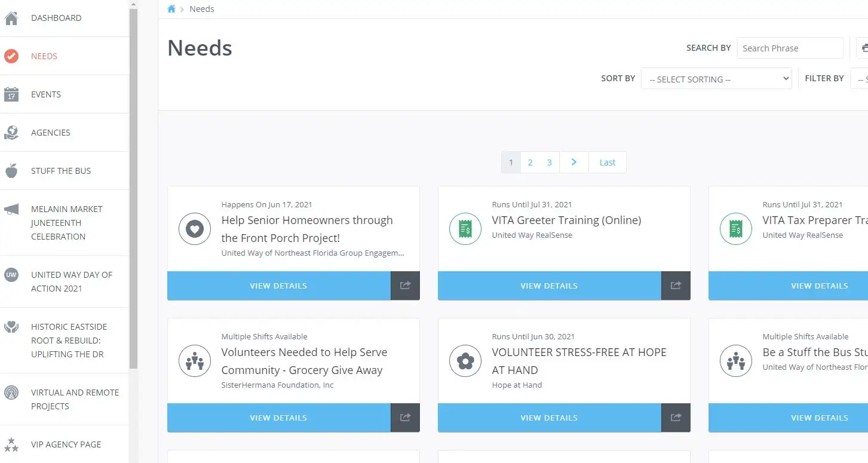Click the print icon beside search box
The height and width of the screenshot is (463, 868).
tap(863, 48)
